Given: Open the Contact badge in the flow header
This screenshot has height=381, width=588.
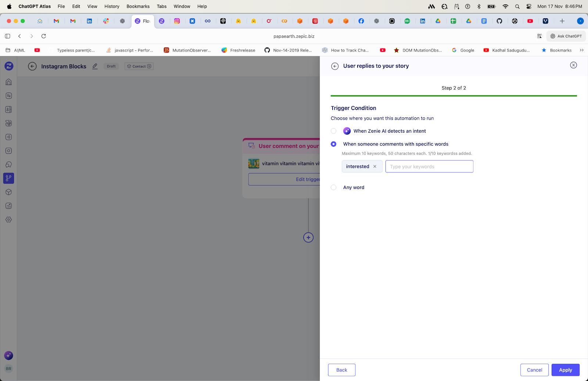Looking at the screenshot, I should coord(139,66).
